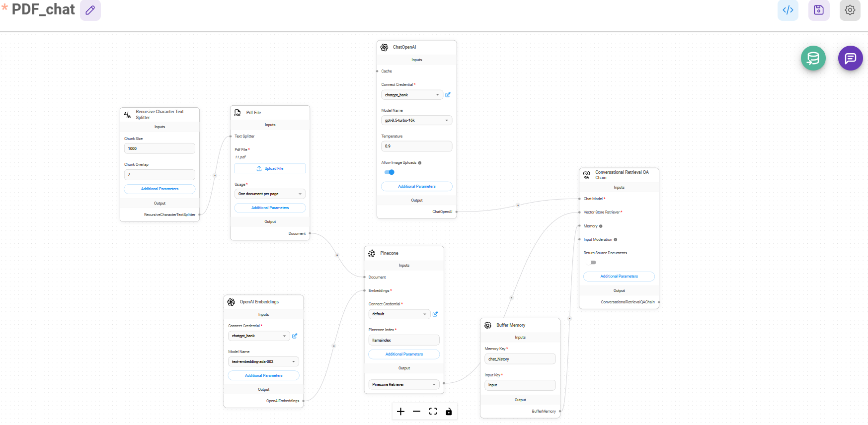Click info icon next to Allow Image Uploads

click(x=420, y=163)
